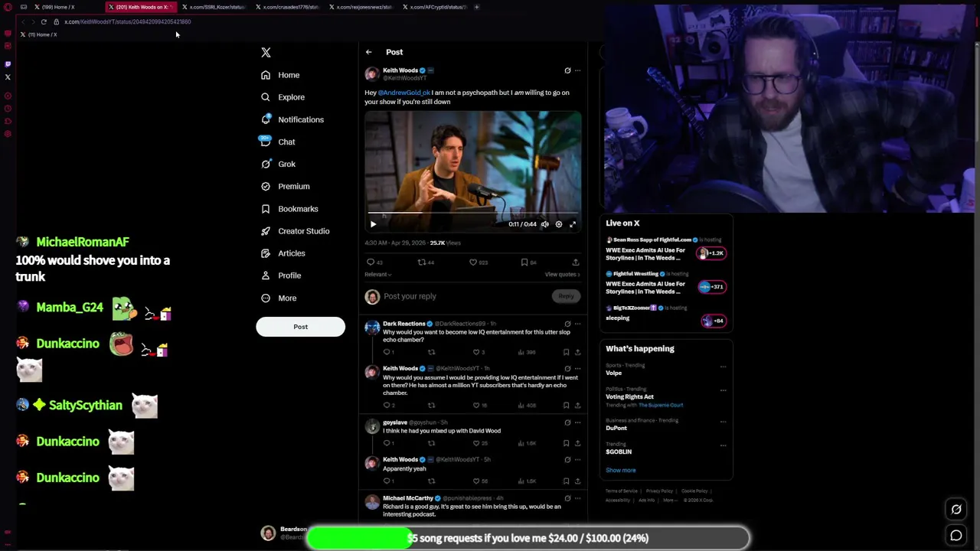
Task: Click the Bookmarks sidebar icon
Action: [266, 208]
